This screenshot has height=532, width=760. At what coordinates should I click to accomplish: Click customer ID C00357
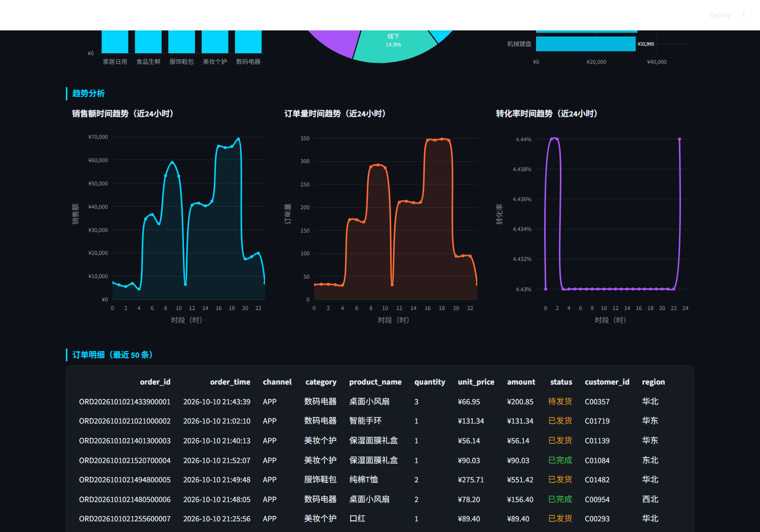coord(597,402)
